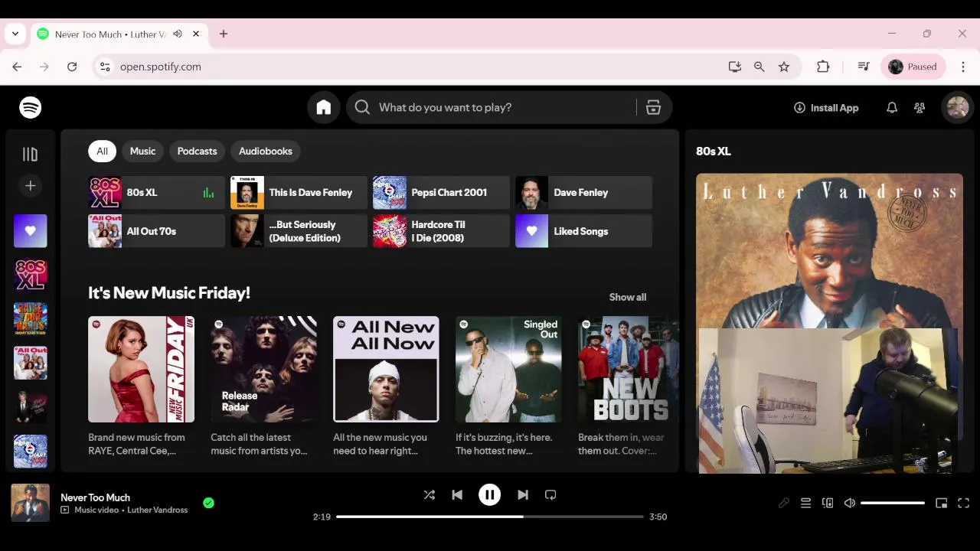This screenshot has width=980, height=551.
Task: Open Pepsi Chart sidebar thumbnail
Action: (x=31, y=451)
